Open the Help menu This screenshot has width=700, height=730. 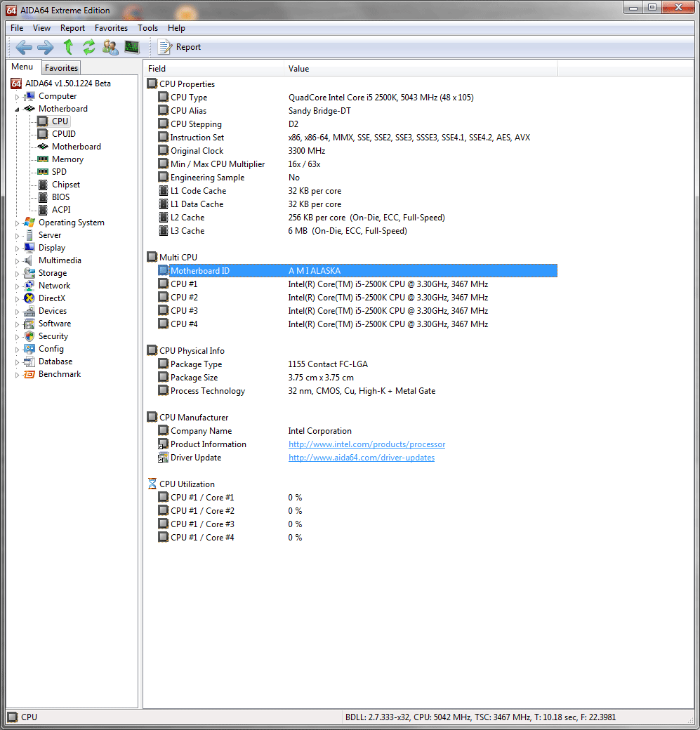[176, 28]
